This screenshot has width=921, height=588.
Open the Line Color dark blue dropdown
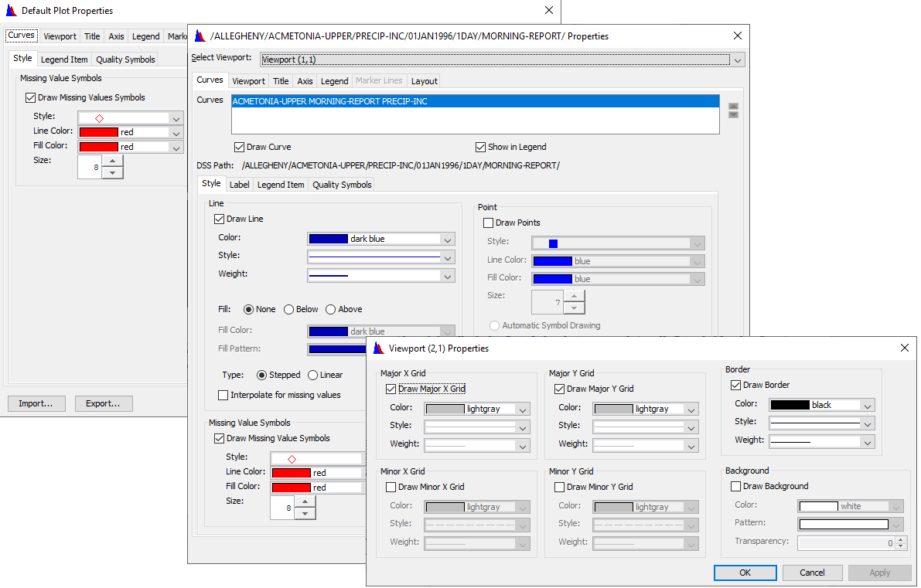click(x=448, y=240)
